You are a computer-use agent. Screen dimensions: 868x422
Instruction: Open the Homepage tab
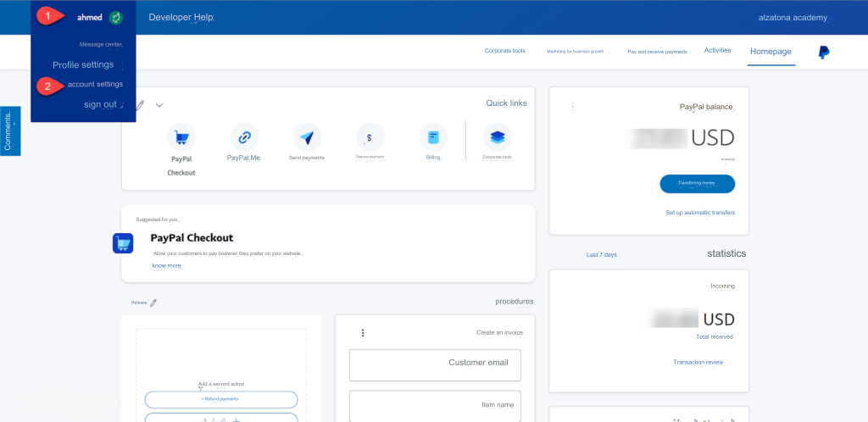[771, 52]
